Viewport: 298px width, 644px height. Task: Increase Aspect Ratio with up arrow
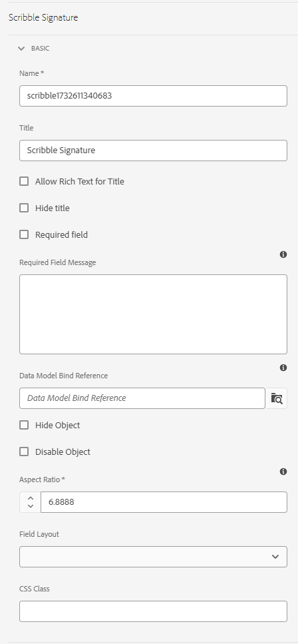[x=31, y=498]
